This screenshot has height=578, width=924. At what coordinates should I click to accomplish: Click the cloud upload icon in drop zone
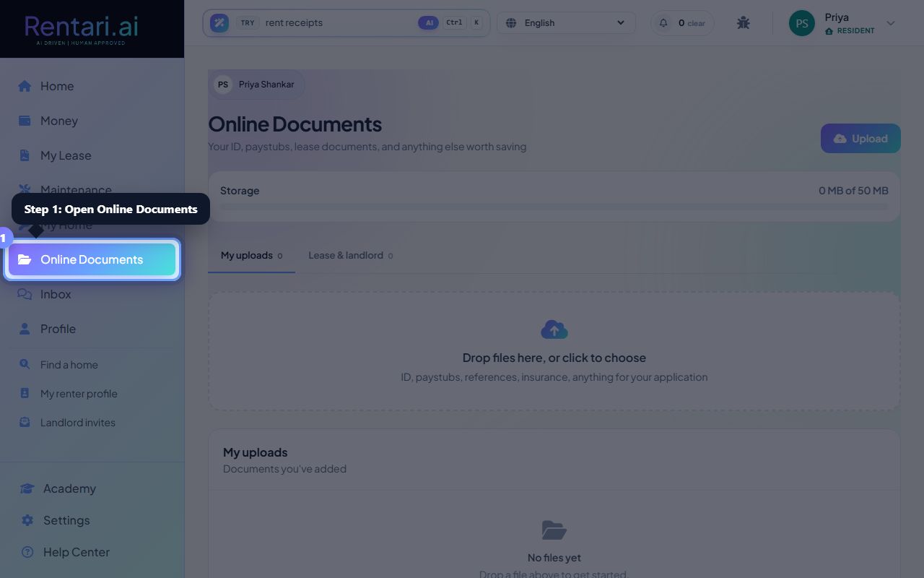554,329
